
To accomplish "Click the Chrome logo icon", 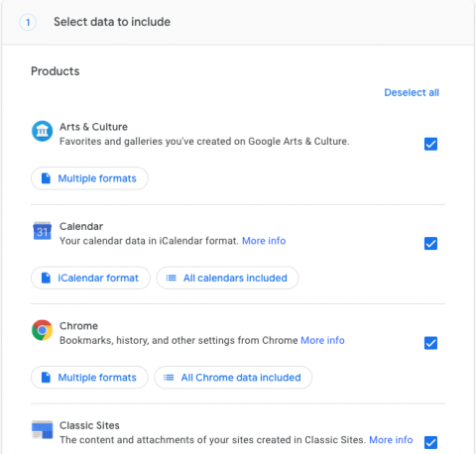I will point(42,330).
